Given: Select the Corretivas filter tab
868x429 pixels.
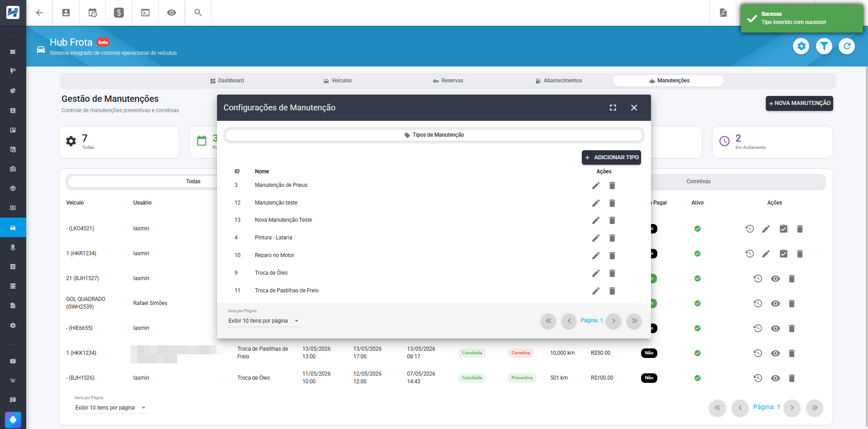Looking at the screenshot, I should pos(698,181).
